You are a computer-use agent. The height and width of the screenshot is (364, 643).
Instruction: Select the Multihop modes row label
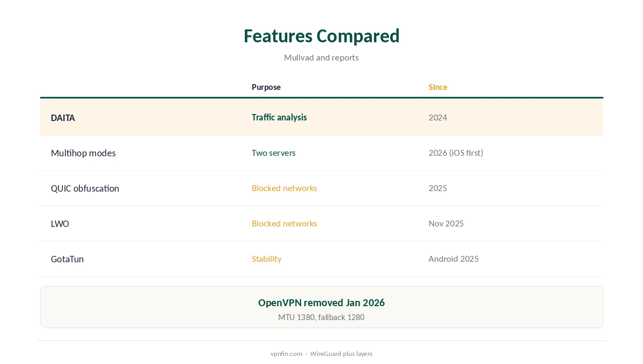[x=83, y=153]
